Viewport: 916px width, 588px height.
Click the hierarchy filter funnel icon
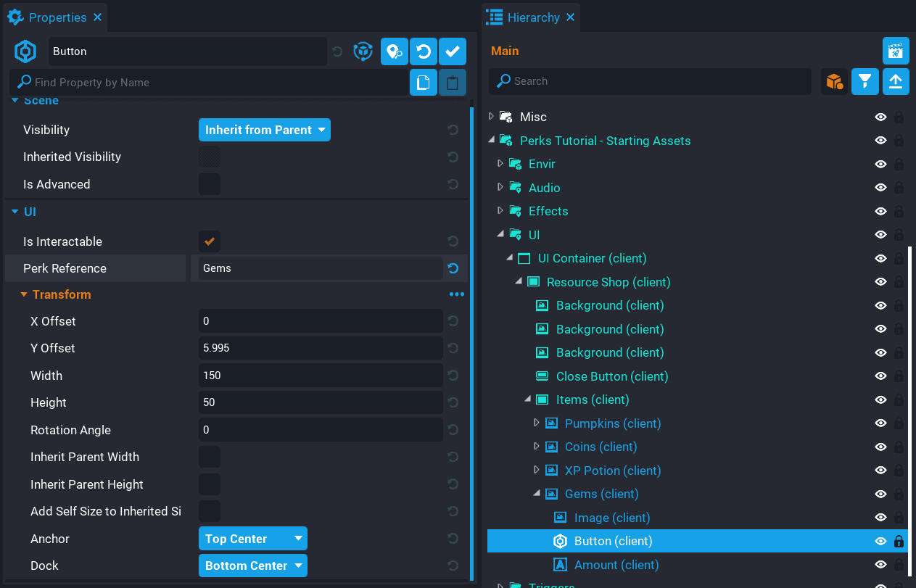[x=865, y=82]
